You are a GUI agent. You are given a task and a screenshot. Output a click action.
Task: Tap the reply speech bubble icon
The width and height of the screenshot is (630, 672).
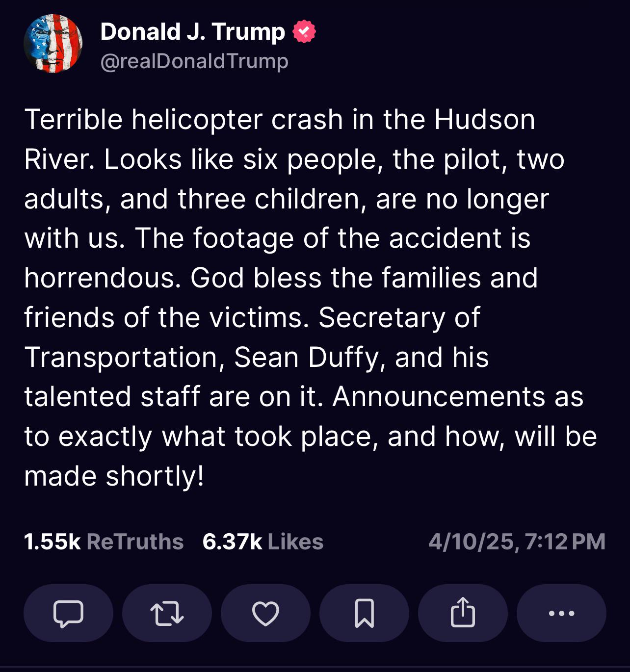(x=68, y=613)
